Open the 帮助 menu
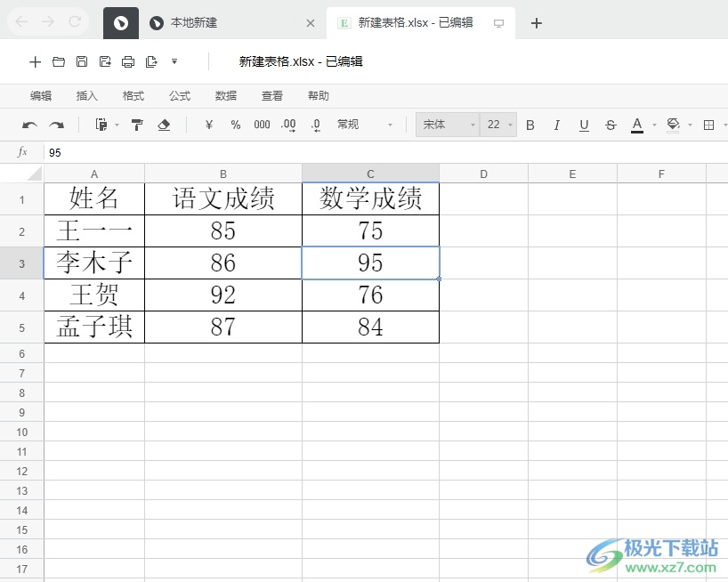 319,95
